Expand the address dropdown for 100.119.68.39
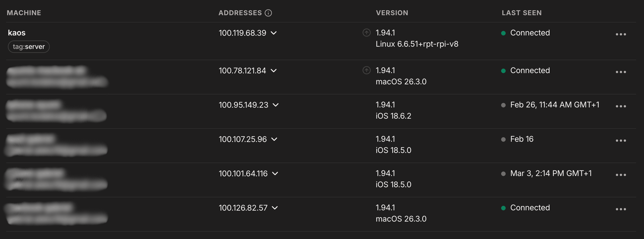This screenshot has height=239, width=644. pyautogui.click(x=276, y=33)
